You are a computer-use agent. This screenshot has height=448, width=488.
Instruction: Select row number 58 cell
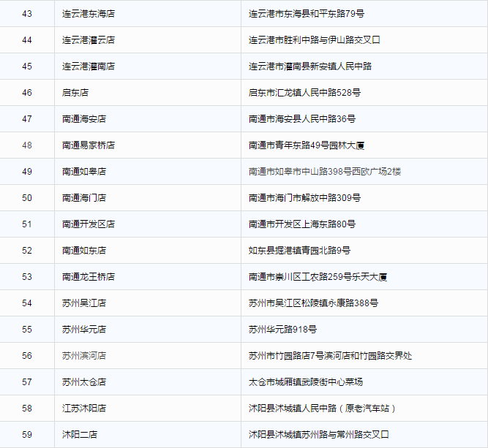(x=27, y=409)
